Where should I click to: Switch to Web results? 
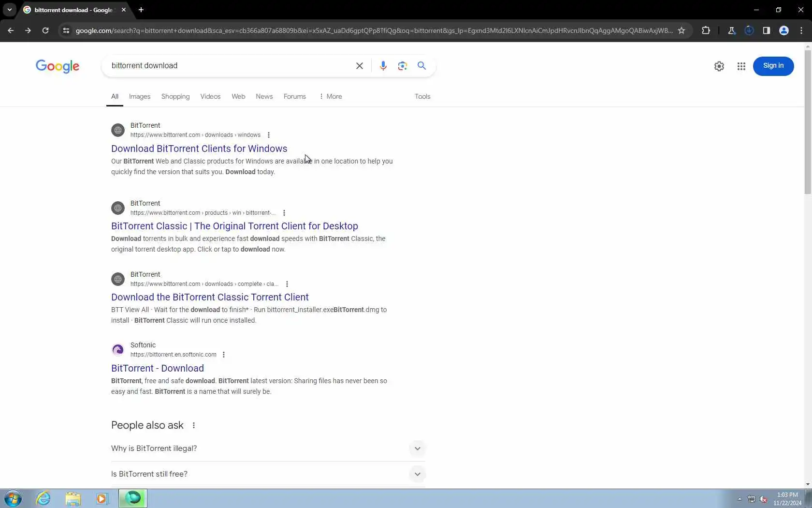pos(238,97)
